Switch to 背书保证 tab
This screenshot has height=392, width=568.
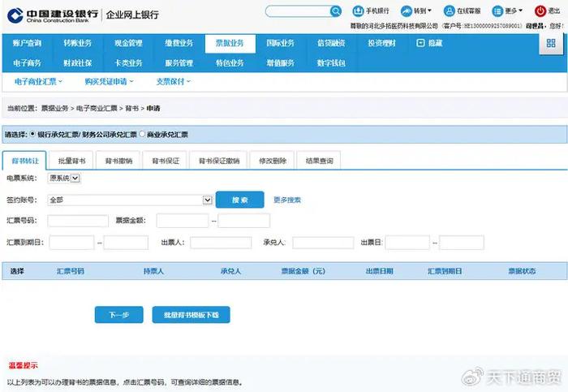click(x=166, y=161)
